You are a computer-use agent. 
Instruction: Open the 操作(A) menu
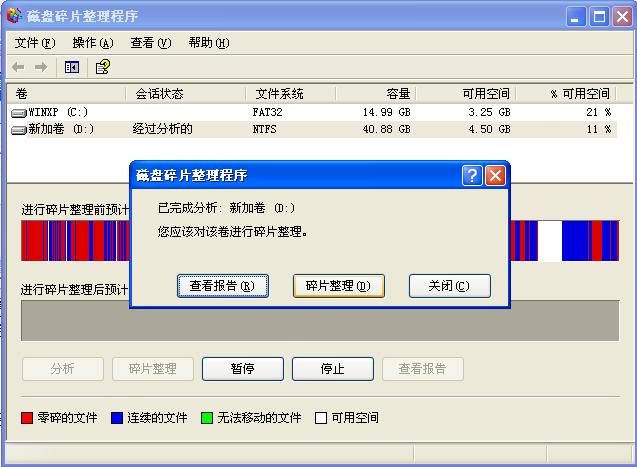point(93,43)
